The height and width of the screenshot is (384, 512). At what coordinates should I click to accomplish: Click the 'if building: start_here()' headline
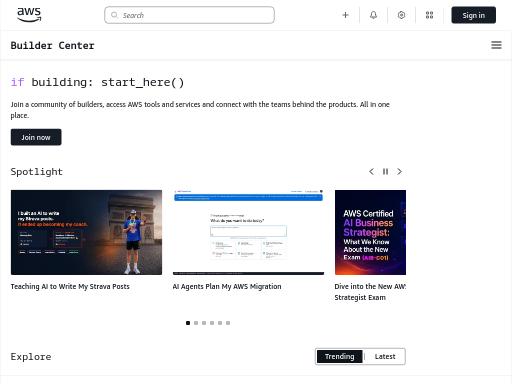click(x=97, y=82)
